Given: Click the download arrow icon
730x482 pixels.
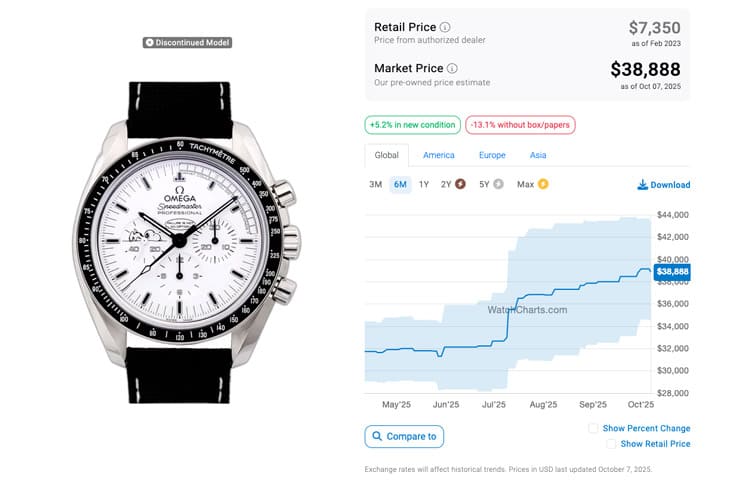Looking at the screenshot, I should pyautogui.click(x=642, y=185).
